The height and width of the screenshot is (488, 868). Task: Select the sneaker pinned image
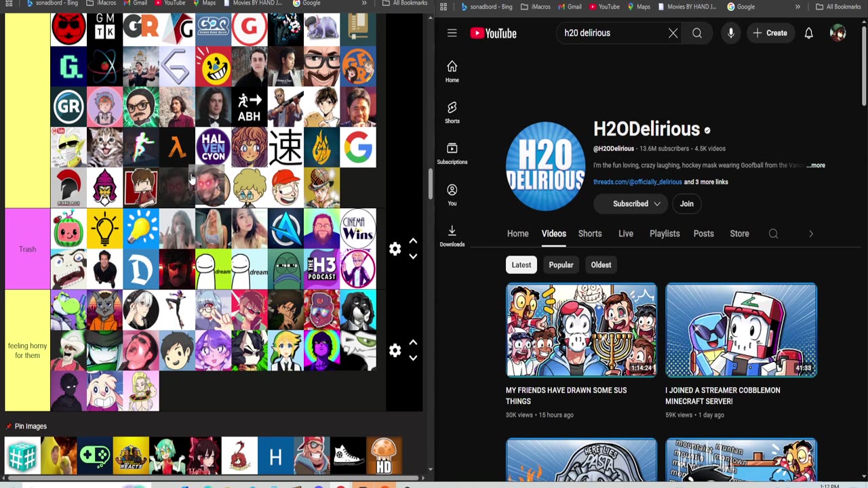[348, 455]
